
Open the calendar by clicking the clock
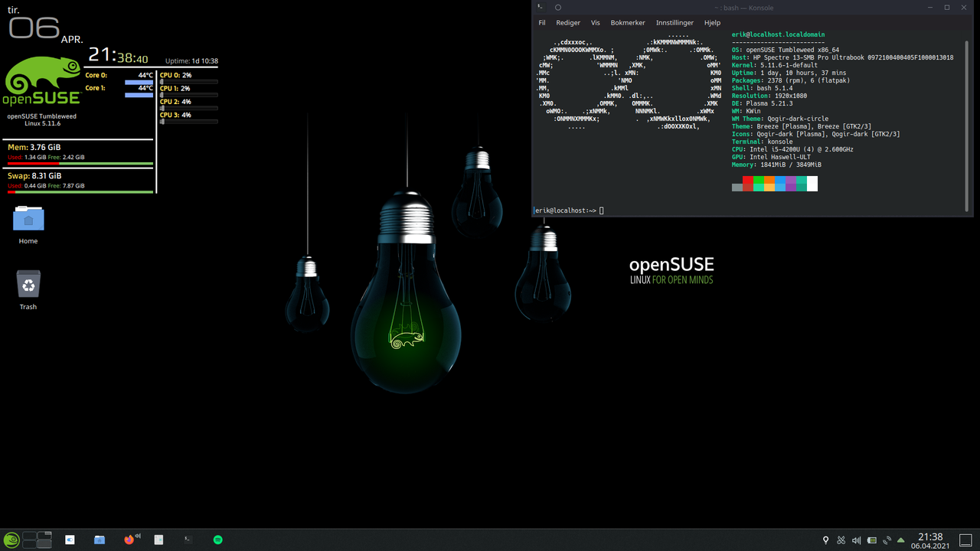(930, 540)
